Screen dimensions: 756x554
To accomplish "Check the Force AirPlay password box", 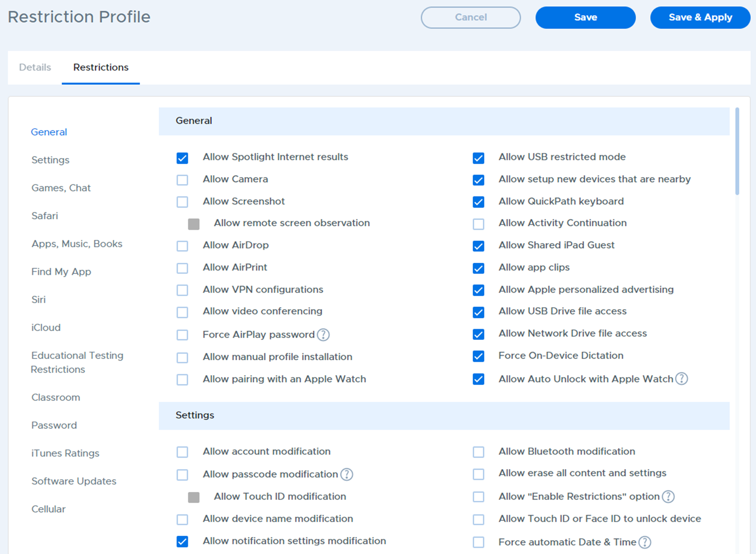I will [182, 335].
